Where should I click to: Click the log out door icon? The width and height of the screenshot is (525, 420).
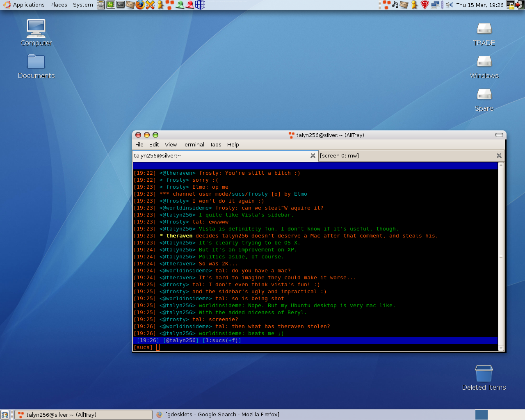[520, 5]
